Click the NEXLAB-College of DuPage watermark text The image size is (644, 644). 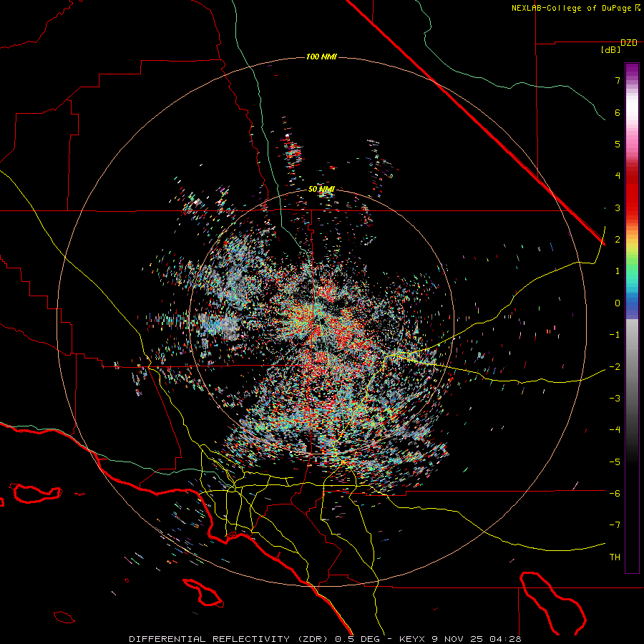(572, 8)
